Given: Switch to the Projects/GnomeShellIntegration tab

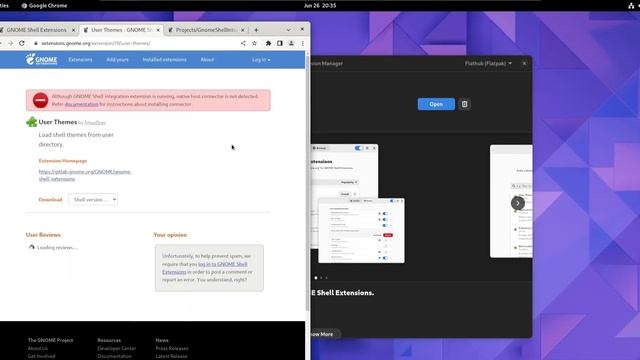Looking at the screenshot, I should tap(206, 30).
